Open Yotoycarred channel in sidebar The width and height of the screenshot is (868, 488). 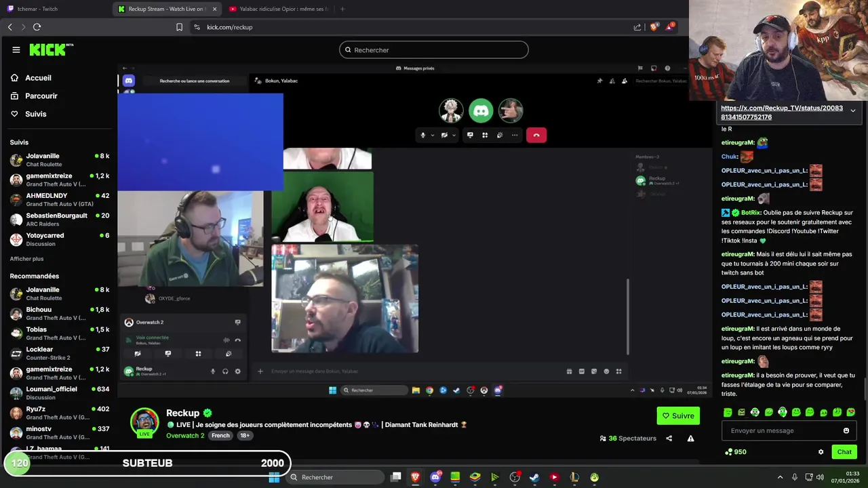point(60,239)
